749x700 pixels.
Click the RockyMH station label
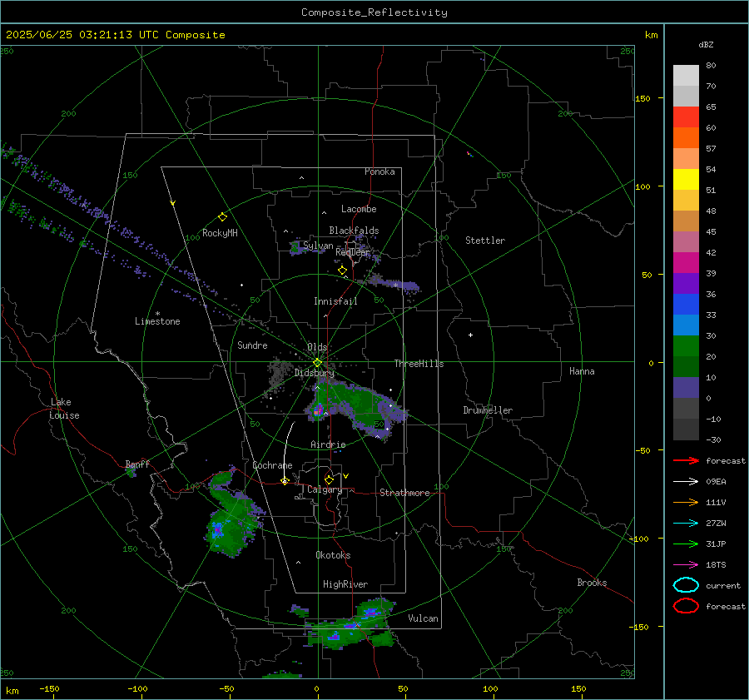(220, 233)
